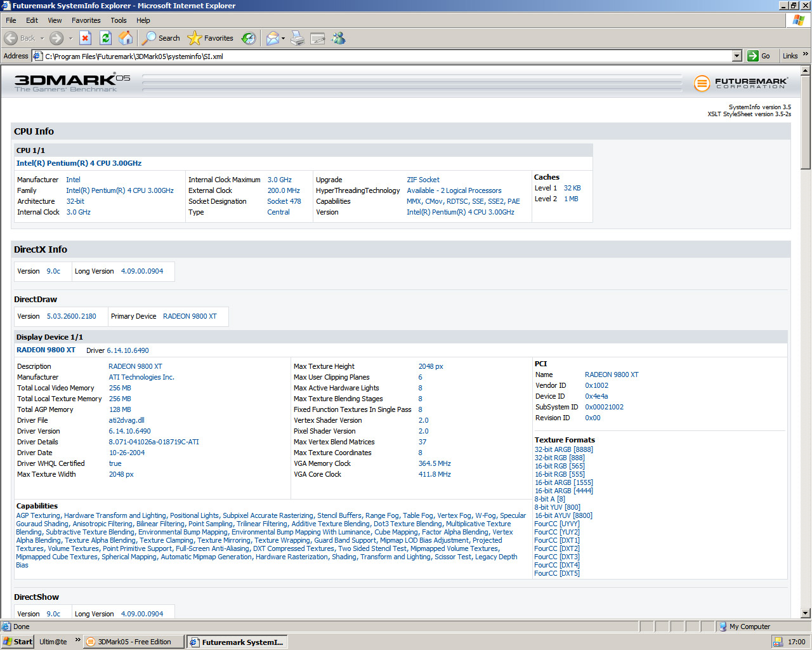812x650 pixels.
Task: Click the system tray icon beside clock
Action: click(x=778, y=642)
